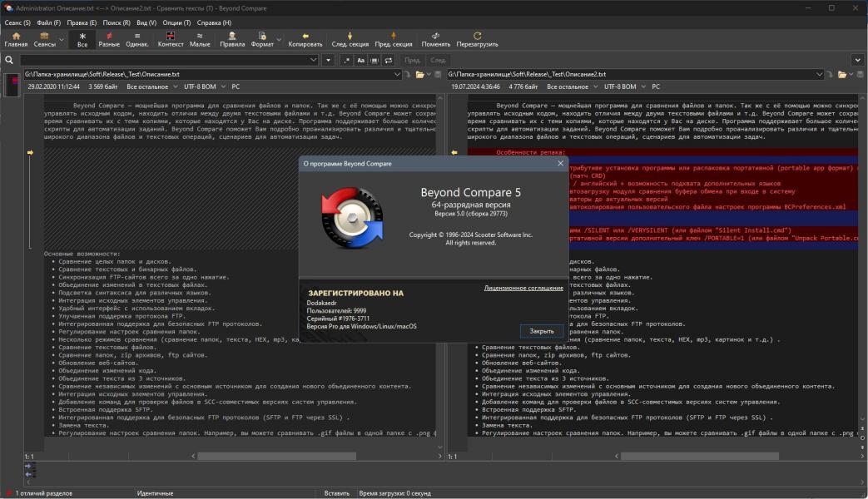The width and height of the screenshot is (868, 499).
Task: Toggle Все to show all lines
Action: tap(82, 39)
